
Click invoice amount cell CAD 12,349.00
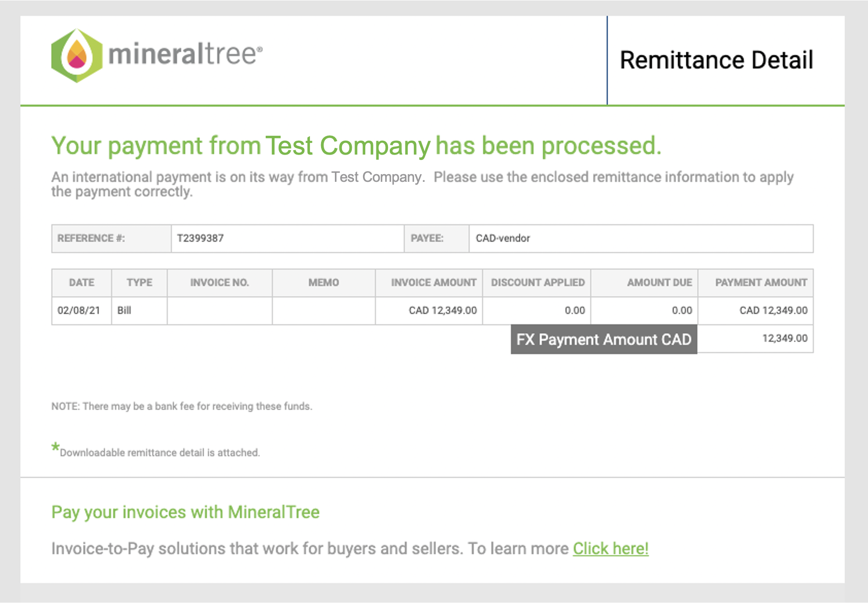(x=429, y=310)
